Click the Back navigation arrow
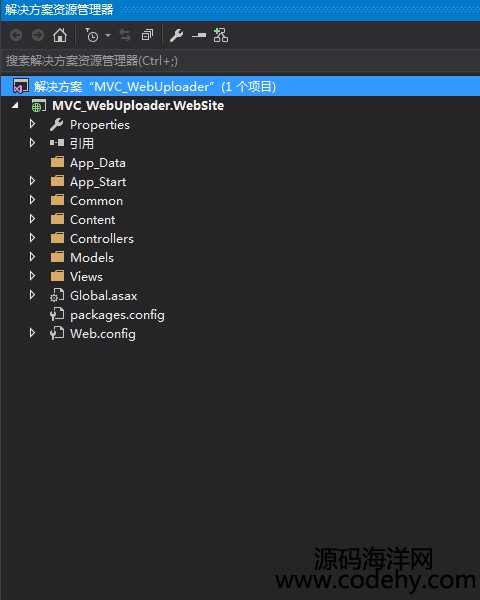This screenshot has height=600, width=480. 16,35
